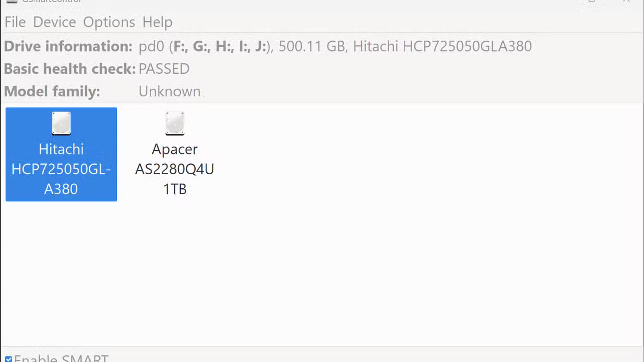Image resolution: width=644 pixels, height=362 pixels.
Task: Click the white drive platter icon for Apacer
Action: click(x=174, y=124)
